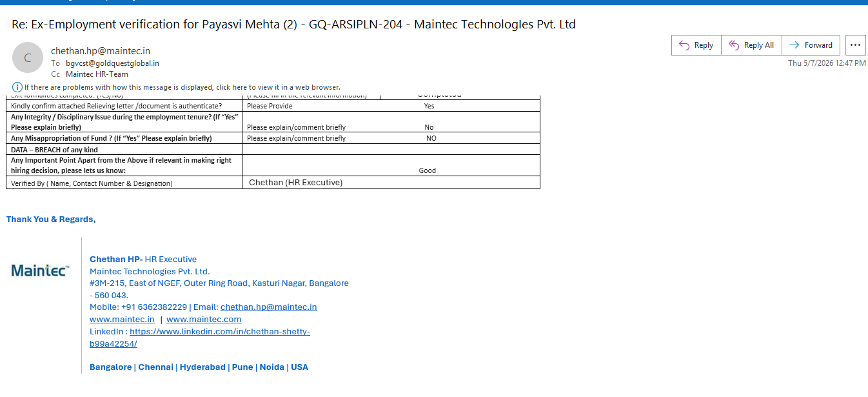Click the Forward button label
868x397 pixels.
click(x=818, y=45)
